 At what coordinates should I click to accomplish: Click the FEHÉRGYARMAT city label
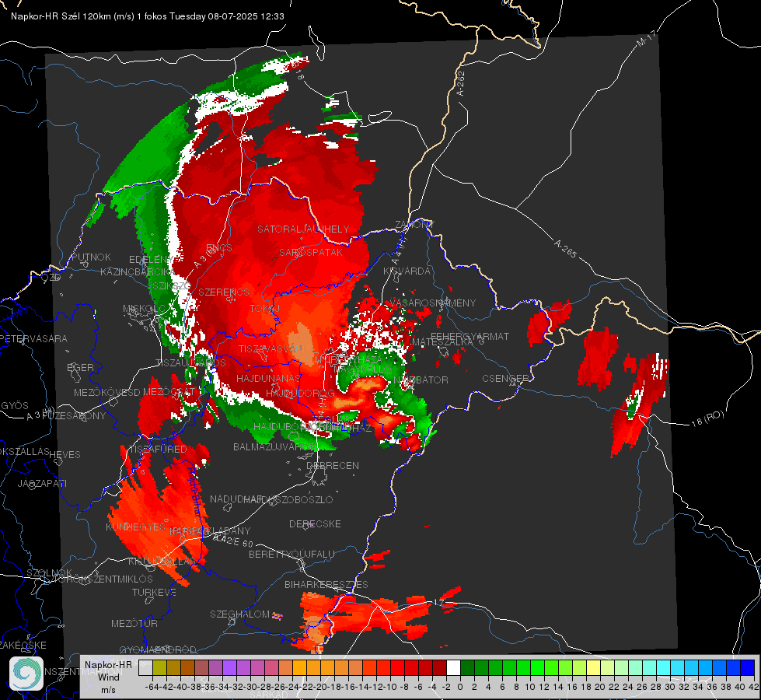[x=470, y=336]
